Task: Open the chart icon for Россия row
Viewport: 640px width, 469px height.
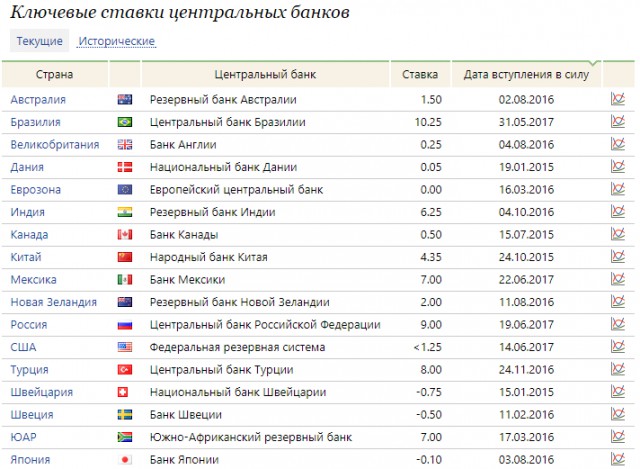Action: tap(618, 324)
